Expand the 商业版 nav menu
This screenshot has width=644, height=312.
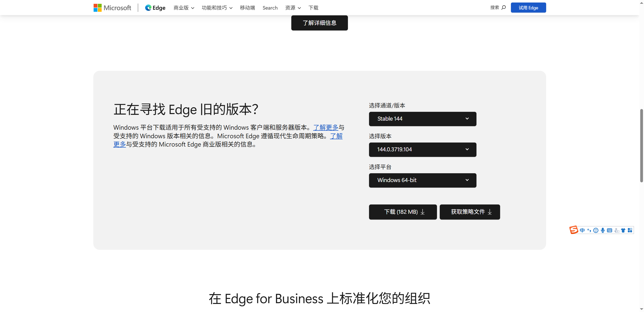pyautogui.click(x=184, y=8)
